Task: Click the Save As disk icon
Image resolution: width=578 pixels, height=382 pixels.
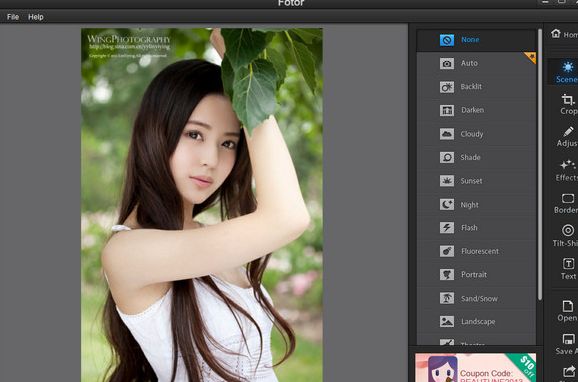Action: tap(568, 339)
